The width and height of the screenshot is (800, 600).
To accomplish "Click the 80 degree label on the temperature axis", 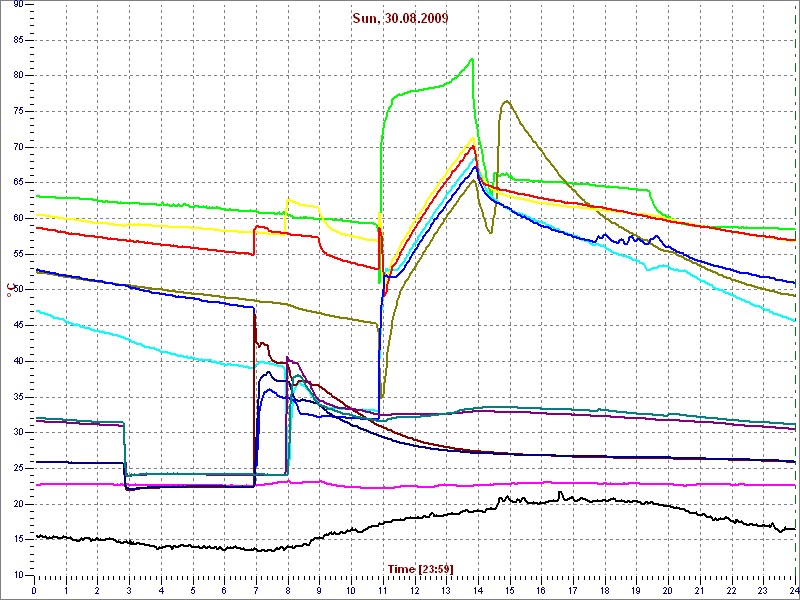I will pos(18,76).
